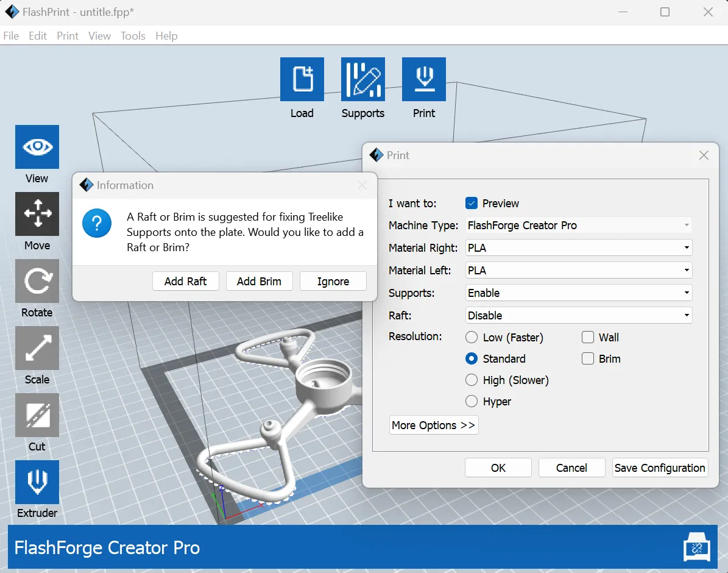The width and height of the screenshot is (728, 573).
Task: Click the FlashPrint logo in Information dialog
Action: click(87, 185)
